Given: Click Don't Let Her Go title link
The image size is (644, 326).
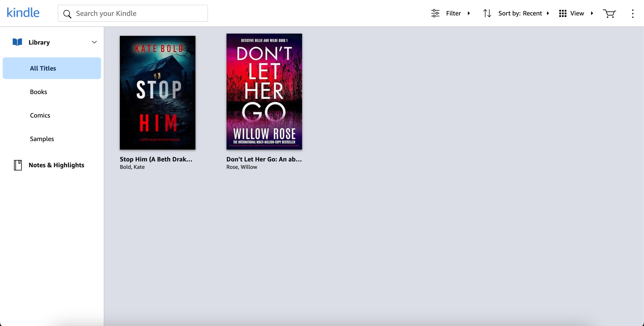Looking at the screenshot, I should click(264, 159).
